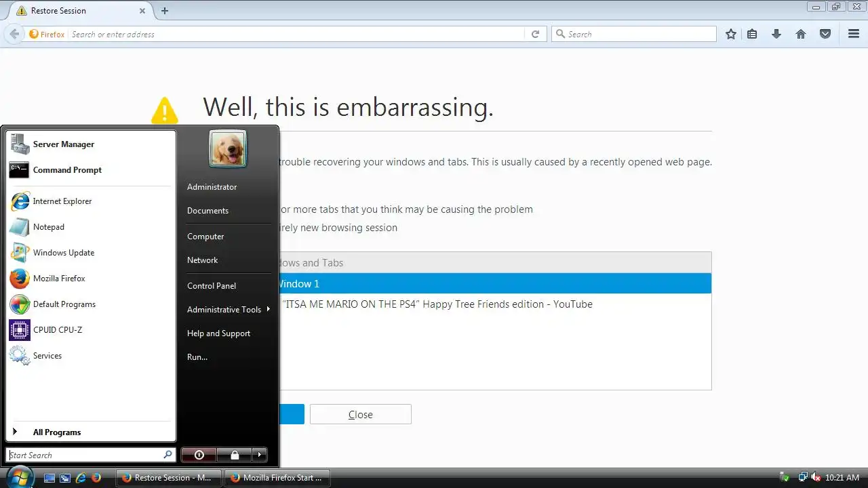This screenshot has width=868, height=488.
Task: Click the Pocket icon in toolbar
Action: (x=825, y=34)
